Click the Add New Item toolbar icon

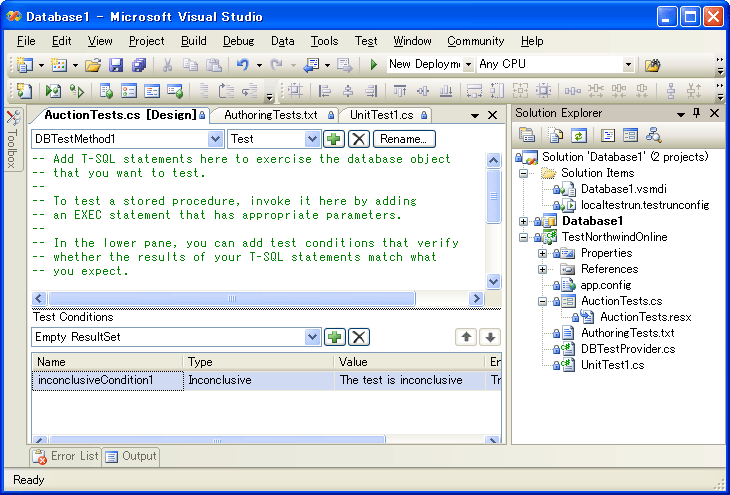[59, 65]
